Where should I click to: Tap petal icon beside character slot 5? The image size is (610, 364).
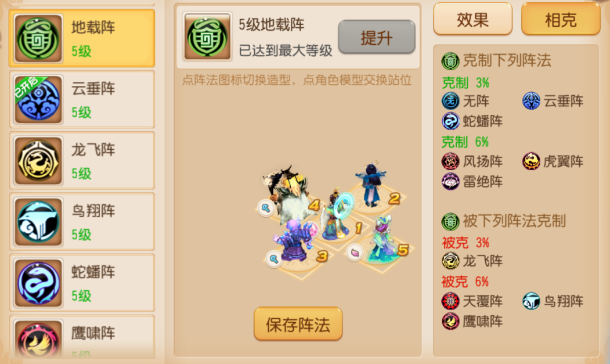(x=355, y=253)
